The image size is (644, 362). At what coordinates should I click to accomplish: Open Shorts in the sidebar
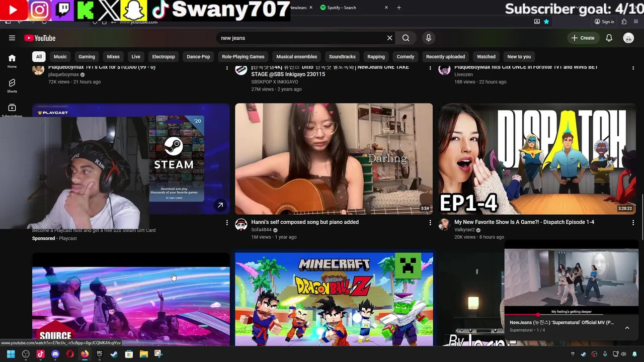point(12,85)
